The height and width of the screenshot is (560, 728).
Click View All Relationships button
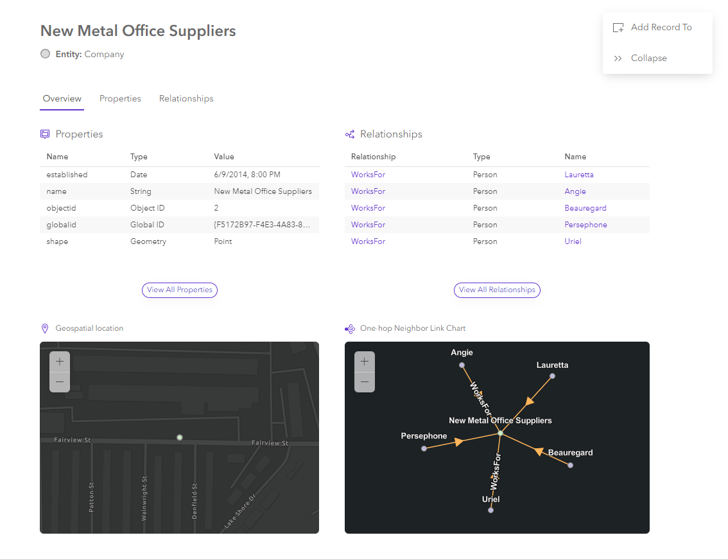coord(497,290)
